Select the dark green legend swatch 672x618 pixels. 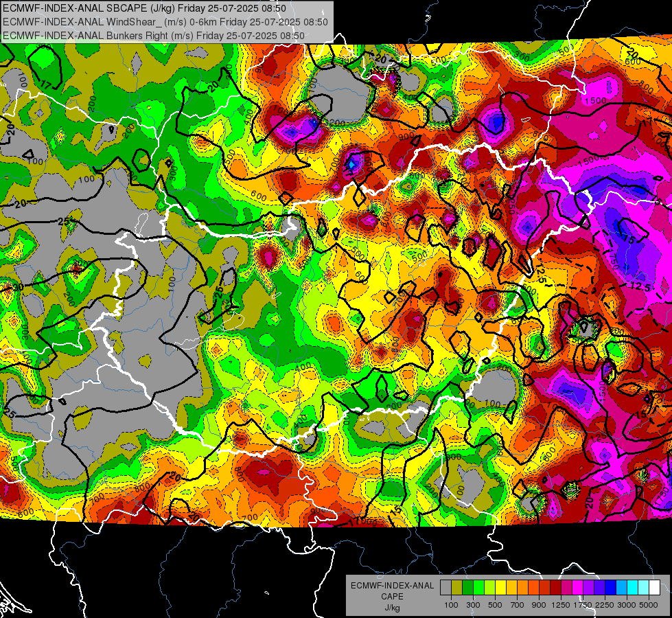pyautogui.click(x=467, y=587)
